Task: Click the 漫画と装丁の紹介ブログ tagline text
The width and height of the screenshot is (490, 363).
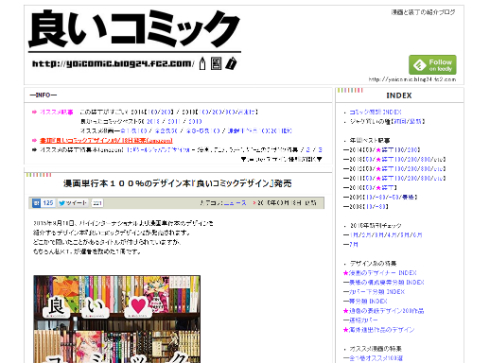Action: tap(423, 12)
